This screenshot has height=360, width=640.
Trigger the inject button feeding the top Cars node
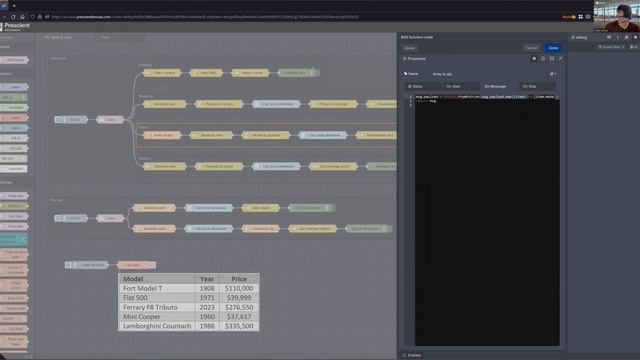(x=58, y=120)
